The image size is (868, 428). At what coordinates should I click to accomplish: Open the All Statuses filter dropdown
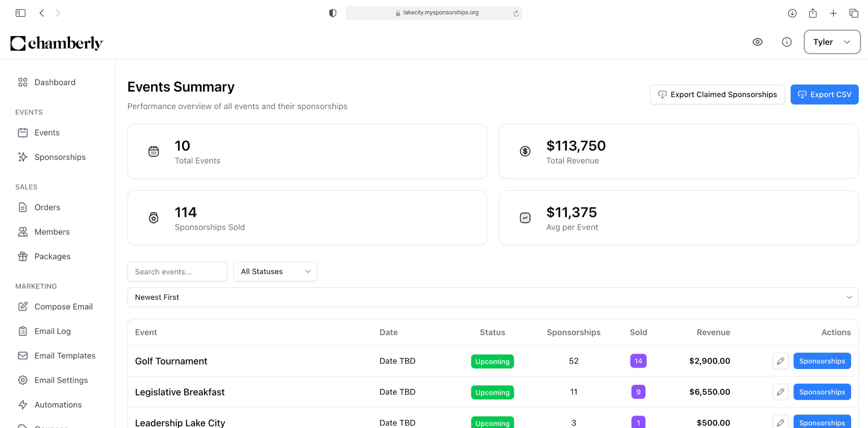pyautogui.click(x=275, y=271)
